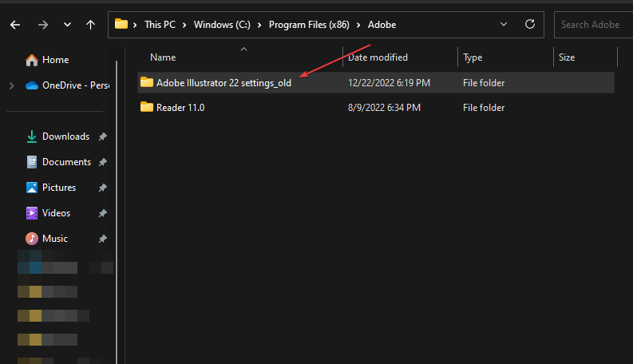Click the pin icon beside Documents
Image resolution: width=633 pixels, height=364 pixels.
click(102, 162)
